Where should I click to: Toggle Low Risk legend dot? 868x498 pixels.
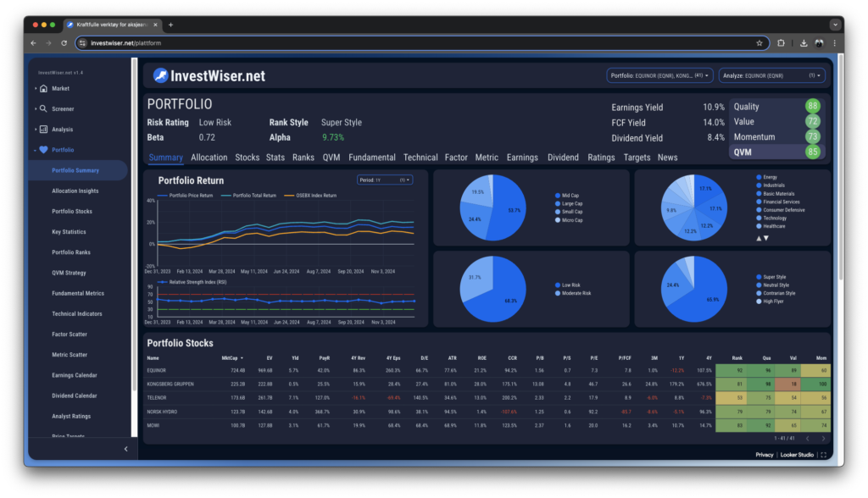pos(558,285)
